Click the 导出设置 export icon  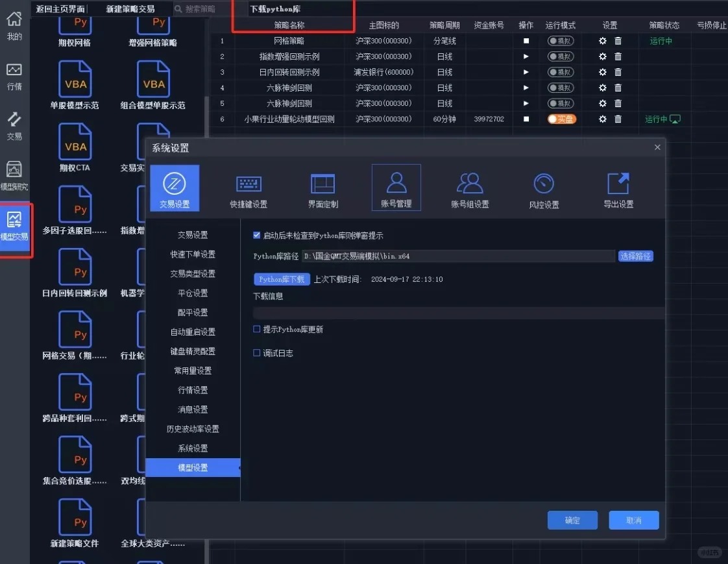tap(618, 187)
